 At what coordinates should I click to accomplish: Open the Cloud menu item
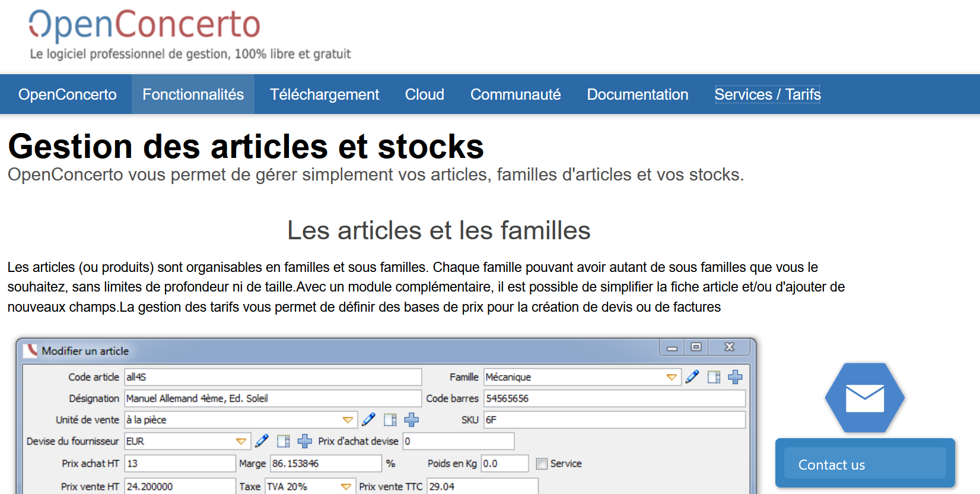point(425,94)
